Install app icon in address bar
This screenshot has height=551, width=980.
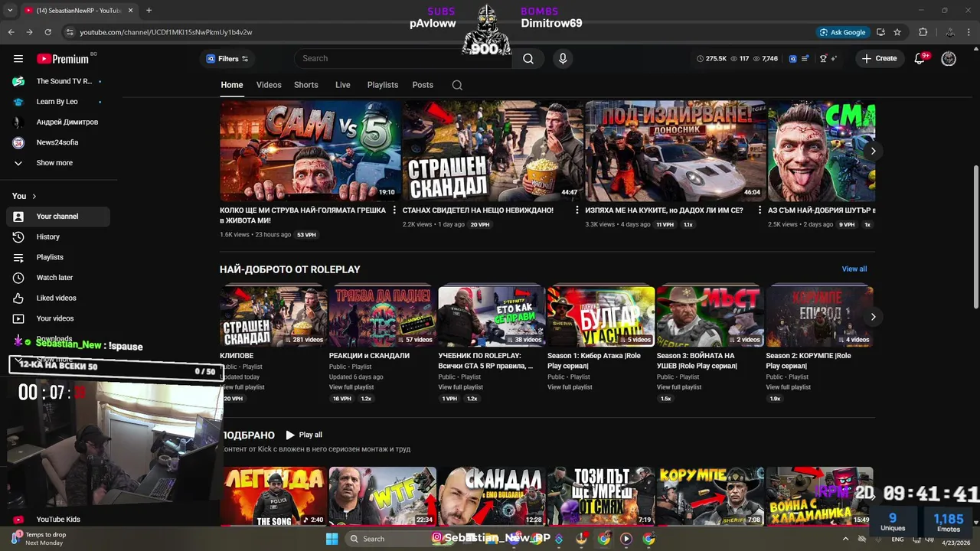(x=880, y=32)
